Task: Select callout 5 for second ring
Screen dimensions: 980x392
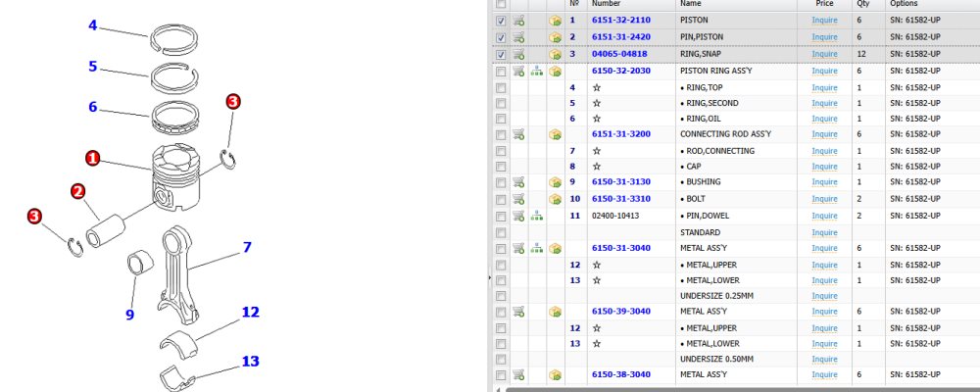Action: 92,67
